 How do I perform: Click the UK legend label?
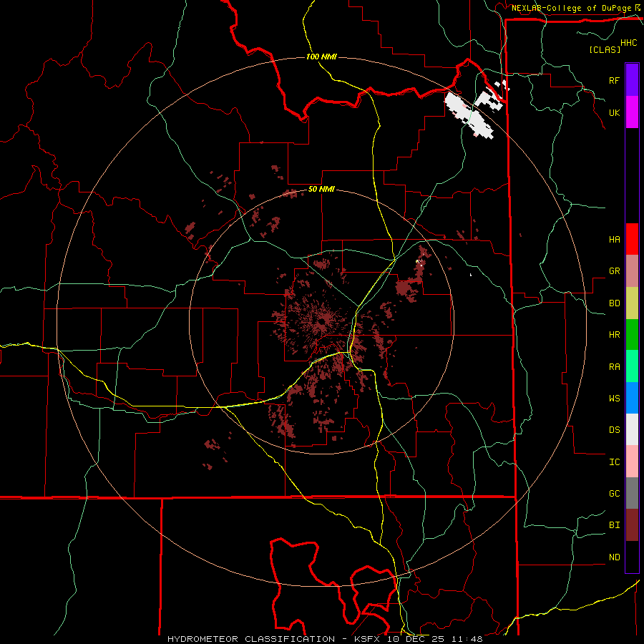click(x=614, y=112)
